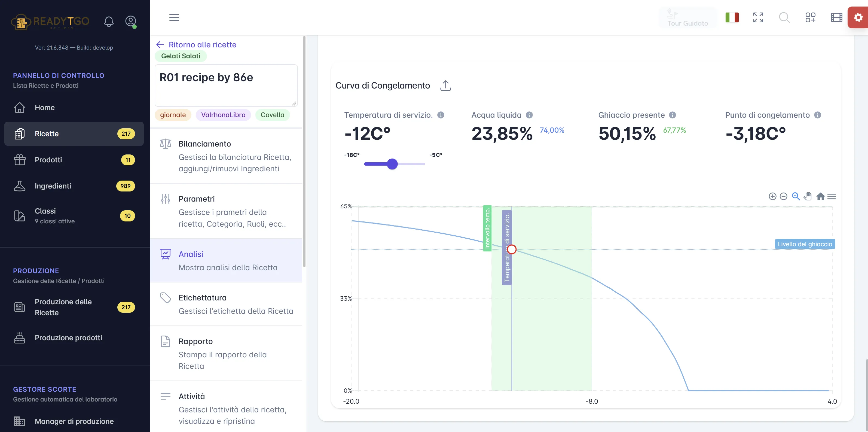868x432 pixels.
Task: Click the Covella tag
Action: (272, 115)
